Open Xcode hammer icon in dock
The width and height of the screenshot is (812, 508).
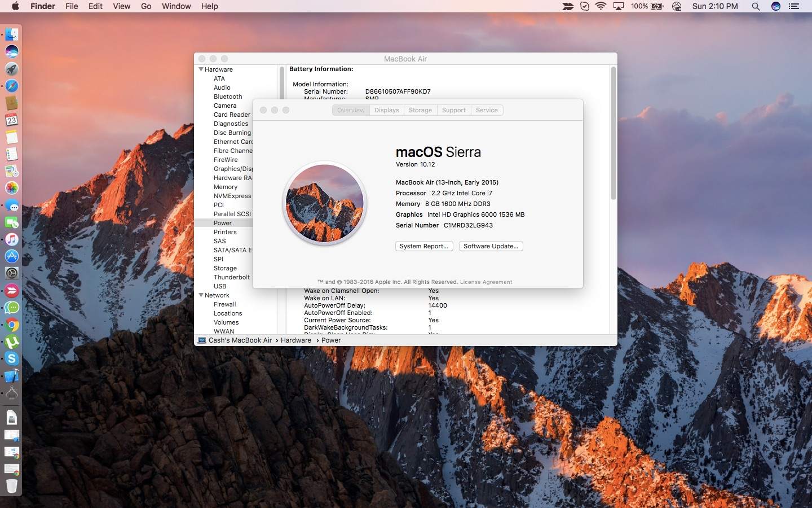tap(12, 376)
